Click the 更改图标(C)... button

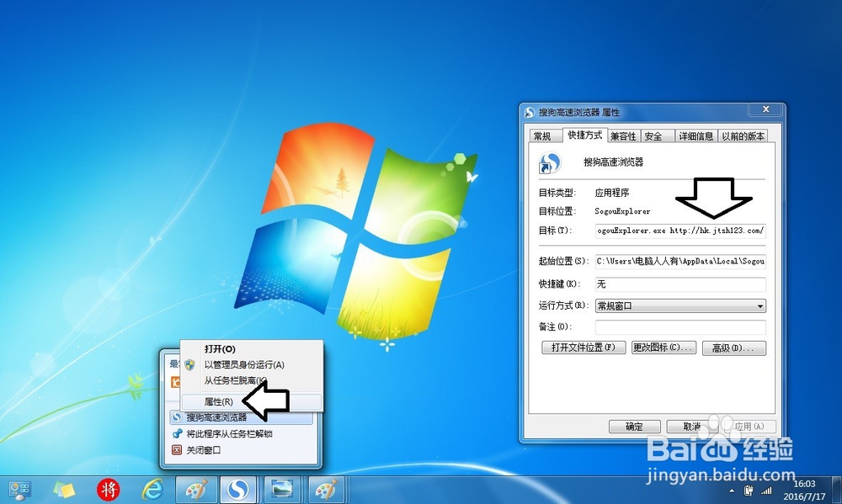[663, 347]
